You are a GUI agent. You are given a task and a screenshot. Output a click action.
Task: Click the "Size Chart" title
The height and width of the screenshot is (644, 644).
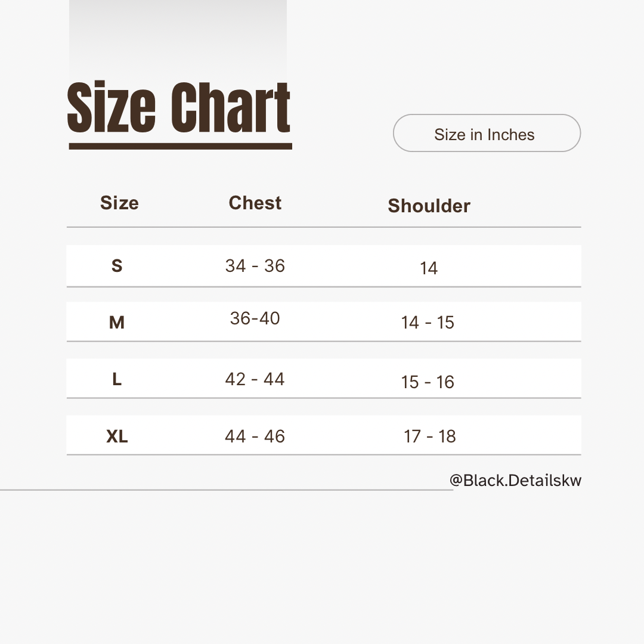tap(179, 108)
